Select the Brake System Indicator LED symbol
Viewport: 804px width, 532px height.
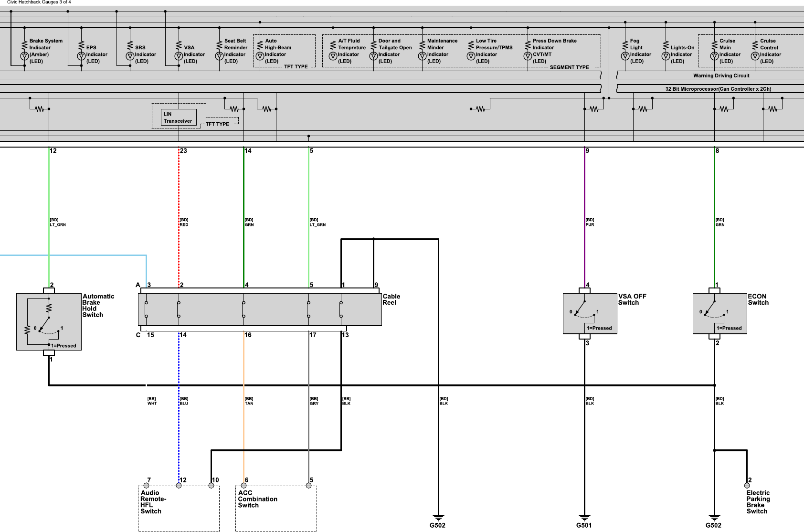(24, 56)
